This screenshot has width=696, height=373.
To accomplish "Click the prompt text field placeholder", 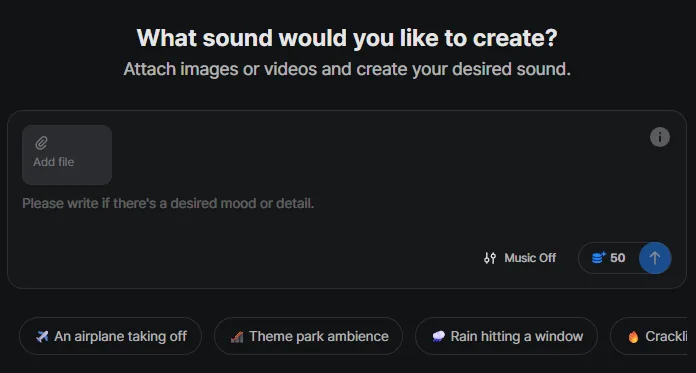I will tap(168, 204).
